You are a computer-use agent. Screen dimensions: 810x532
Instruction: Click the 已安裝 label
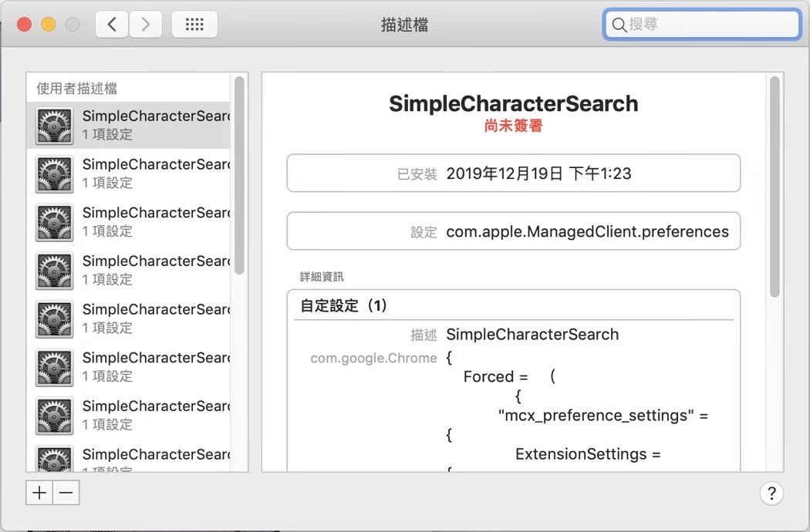click(417, 174)
